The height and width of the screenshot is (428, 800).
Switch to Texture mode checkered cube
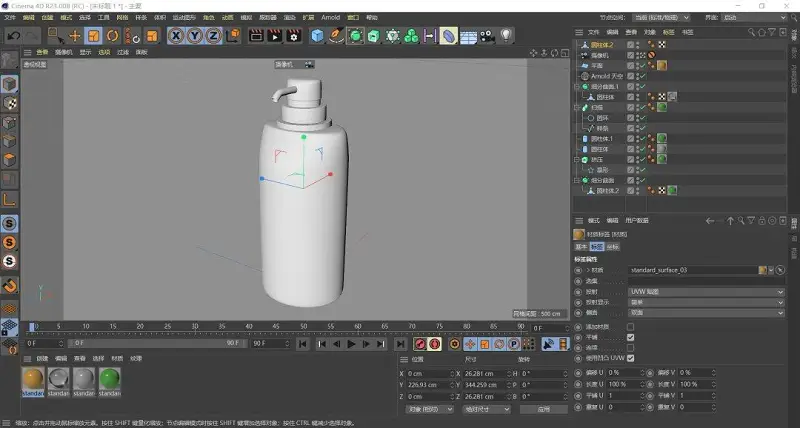[x=9, y=104]
